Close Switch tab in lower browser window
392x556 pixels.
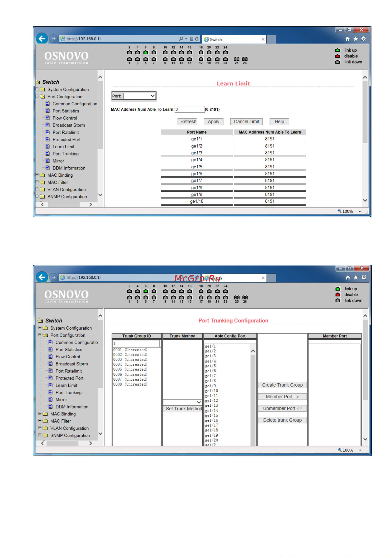(263, 278)
